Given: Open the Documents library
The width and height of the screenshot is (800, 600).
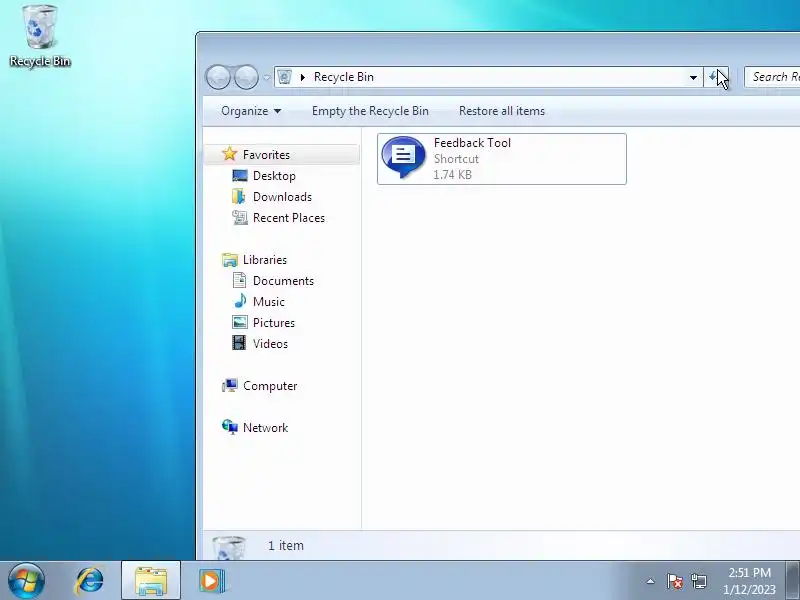Looking at the screenshot, I should click(x=283, y=281).
